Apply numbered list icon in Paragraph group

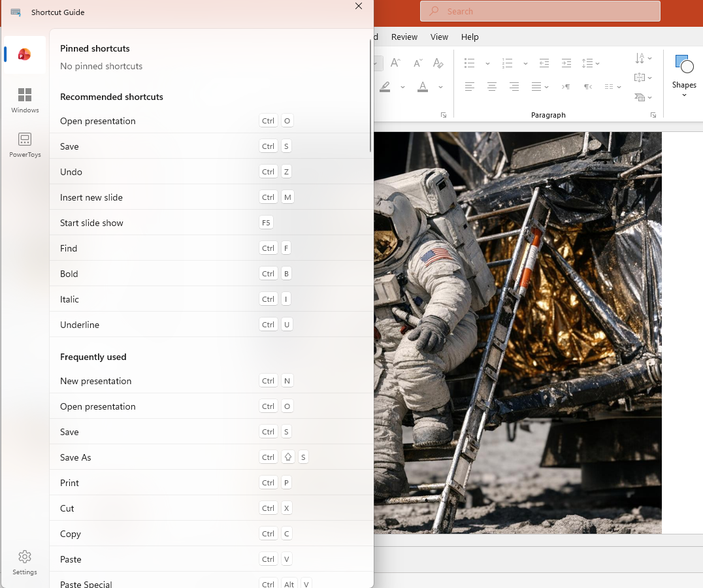tap(507, 63)
